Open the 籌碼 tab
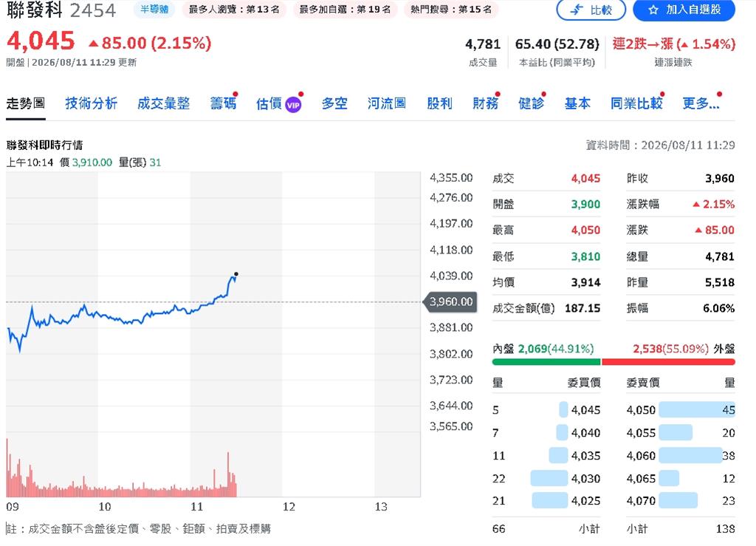 [223, 103]
